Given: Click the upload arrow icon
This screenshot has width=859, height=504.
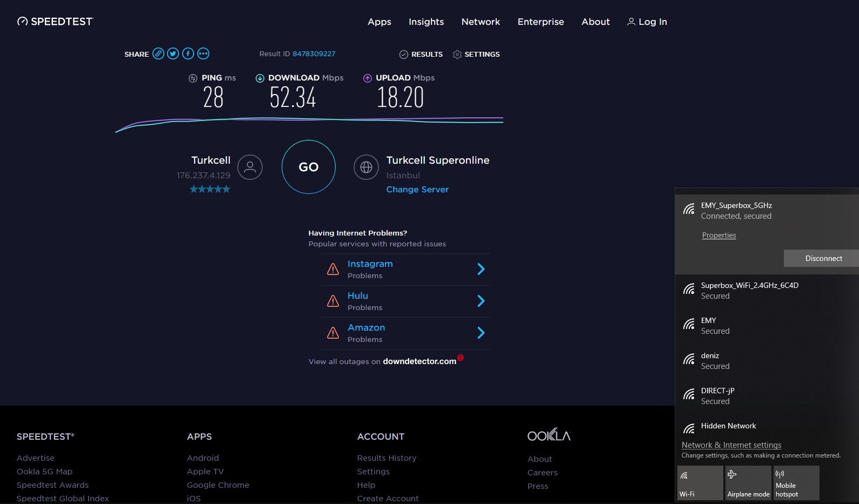Looking at the screenshot, I should click(x=368, y=78).
